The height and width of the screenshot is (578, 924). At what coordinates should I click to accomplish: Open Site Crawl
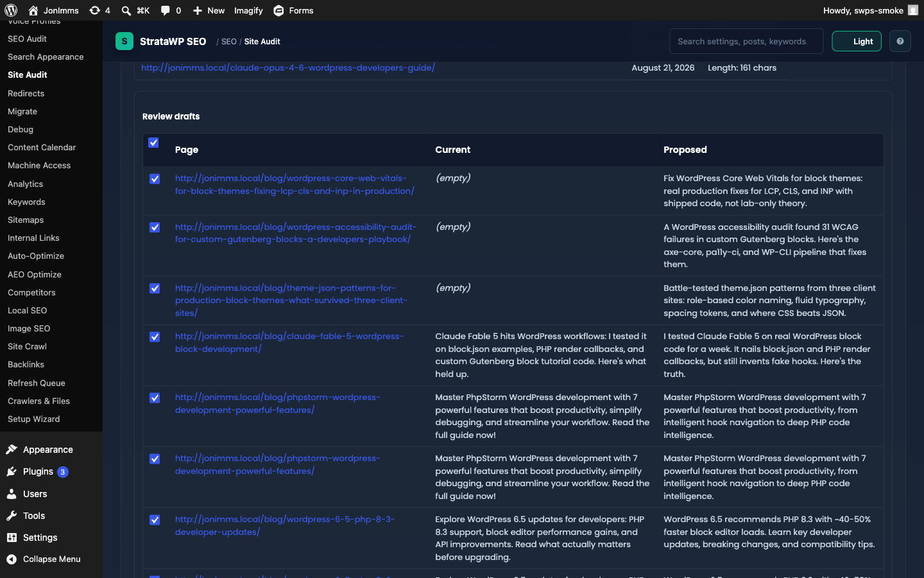pyautogui.click(x=28, y=346)
